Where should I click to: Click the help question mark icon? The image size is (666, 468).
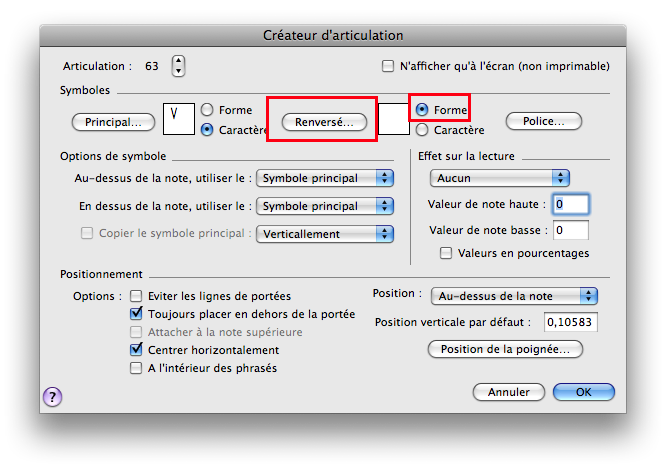click(x=52, y=397)
